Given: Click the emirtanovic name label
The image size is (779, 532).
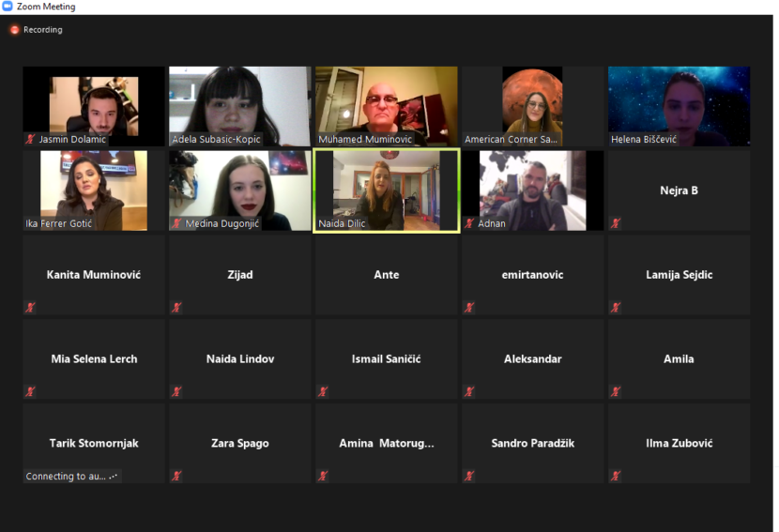Looking at the screenshot, I should (532, 275).
